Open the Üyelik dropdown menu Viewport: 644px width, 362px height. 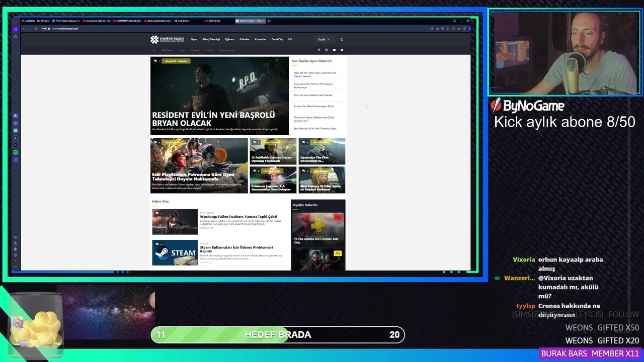point(324,39)
